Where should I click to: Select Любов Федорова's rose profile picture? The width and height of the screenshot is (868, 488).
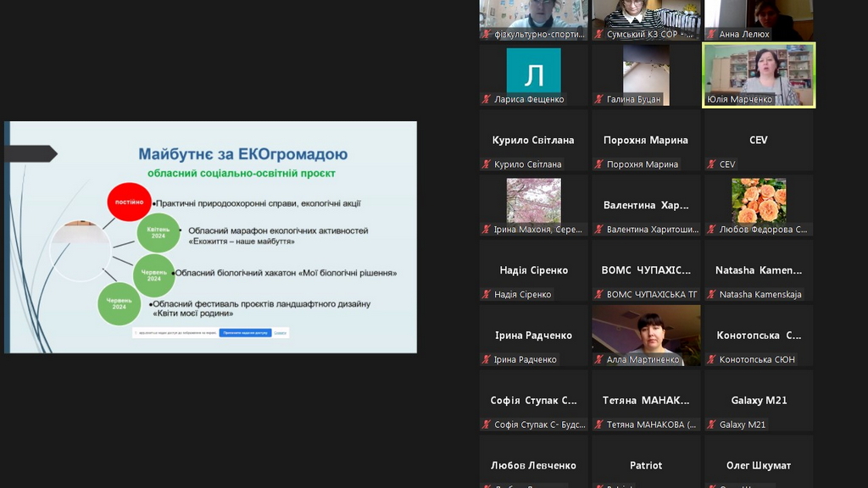point(759,200)
